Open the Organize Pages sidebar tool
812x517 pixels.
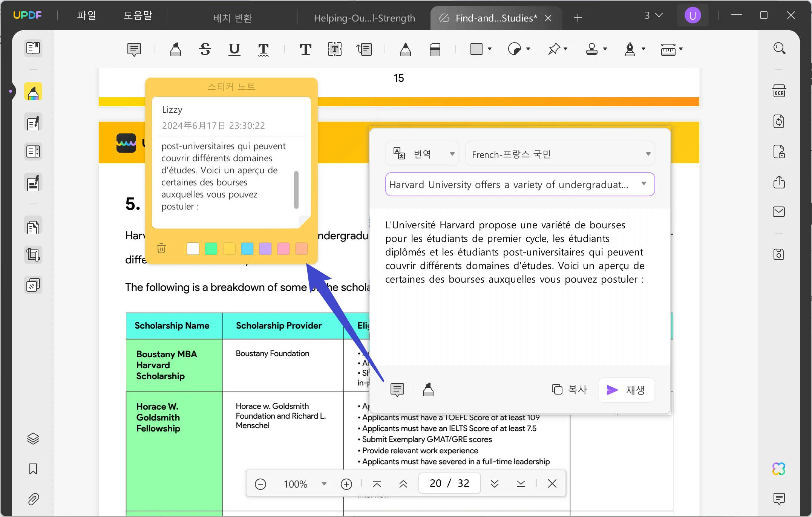pyautogui.click(x=33, y=226)
